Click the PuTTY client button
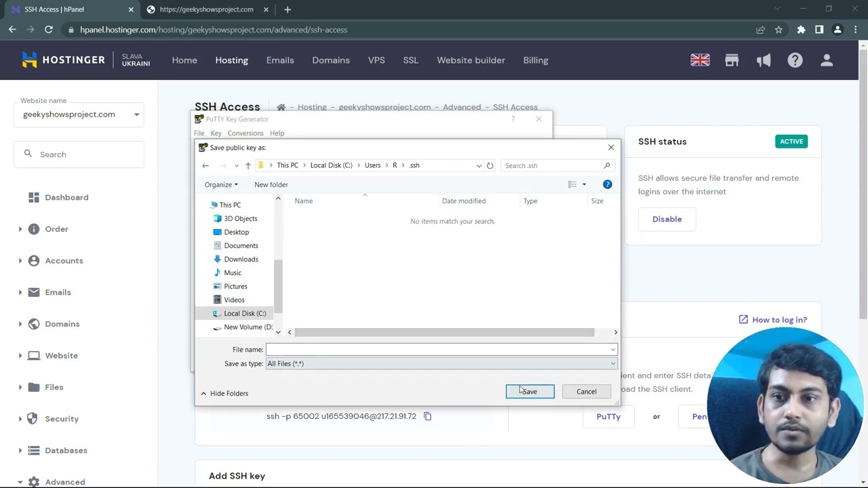The image size is (868, 488). click(x=608, y=417)
